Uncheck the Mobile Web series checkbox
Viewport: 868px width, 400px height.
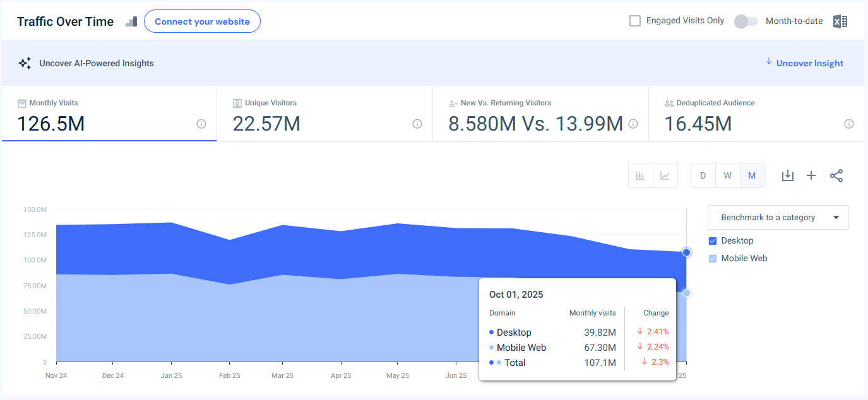713,258
